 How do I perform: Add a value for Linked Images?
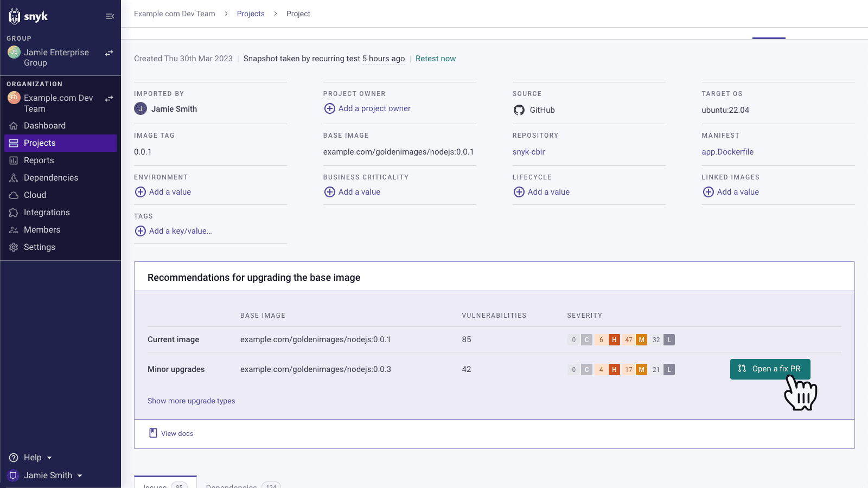coord(731,192)
